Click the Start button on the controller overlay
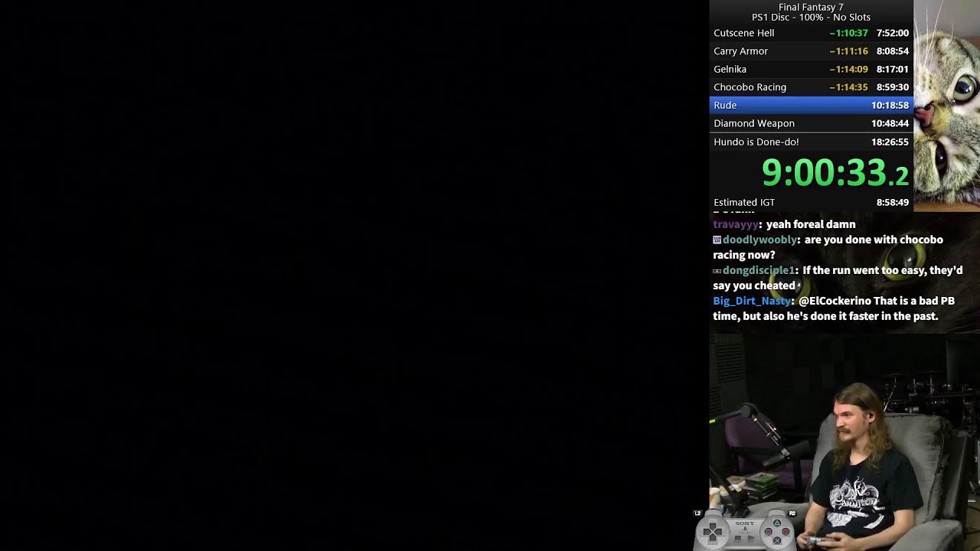This screenshot has width=980, height=551. click(751, 538)
